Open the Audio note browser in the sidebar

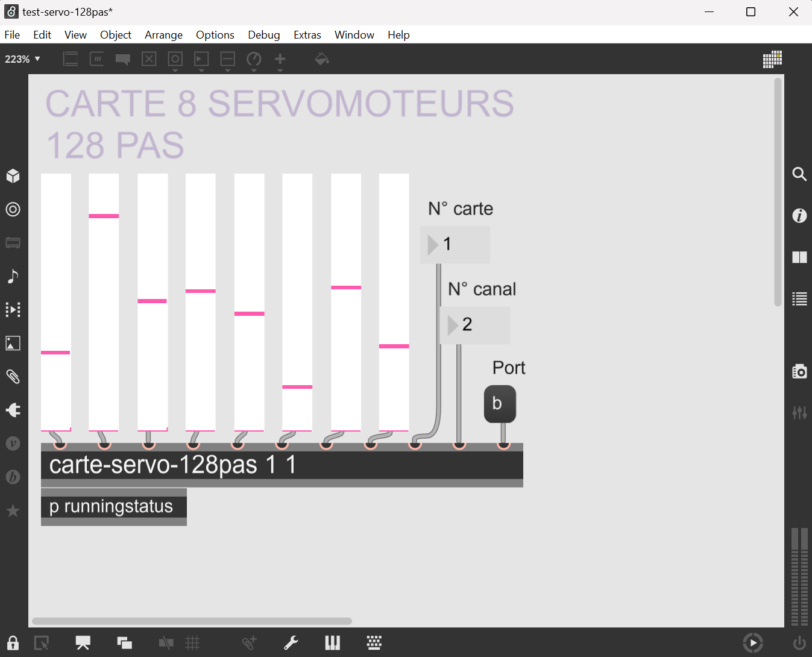click(13, 276)
